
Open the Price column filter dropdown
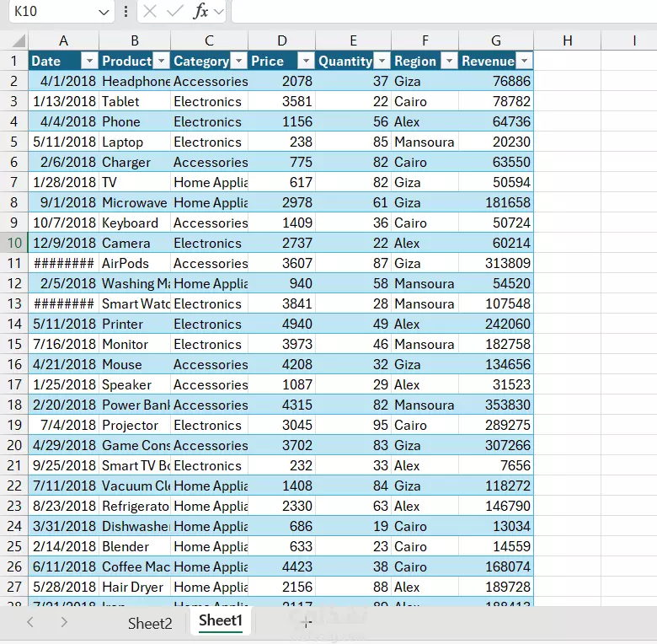point(306,62)
